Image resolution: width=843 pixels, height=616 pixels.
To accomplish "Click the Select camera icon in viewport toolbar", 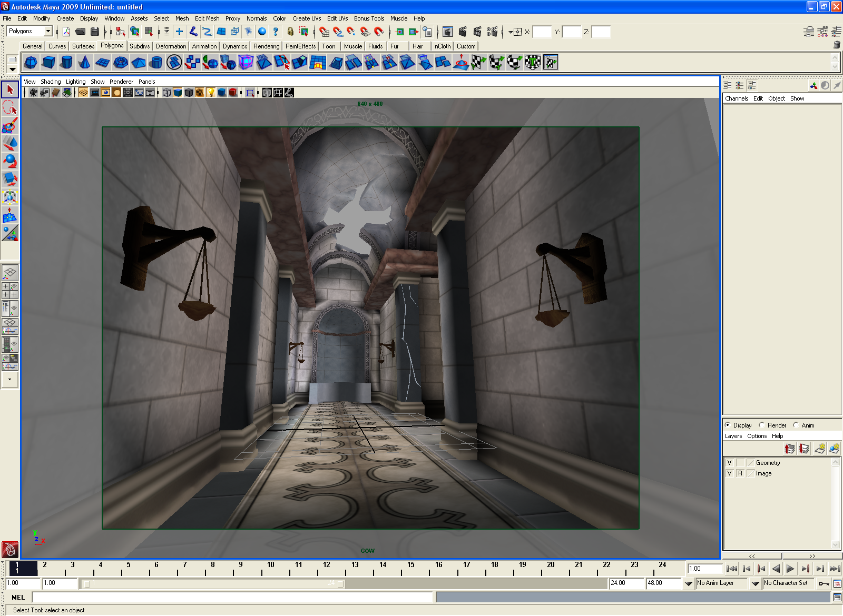I will pyautogui.click(x=33, y=93).
